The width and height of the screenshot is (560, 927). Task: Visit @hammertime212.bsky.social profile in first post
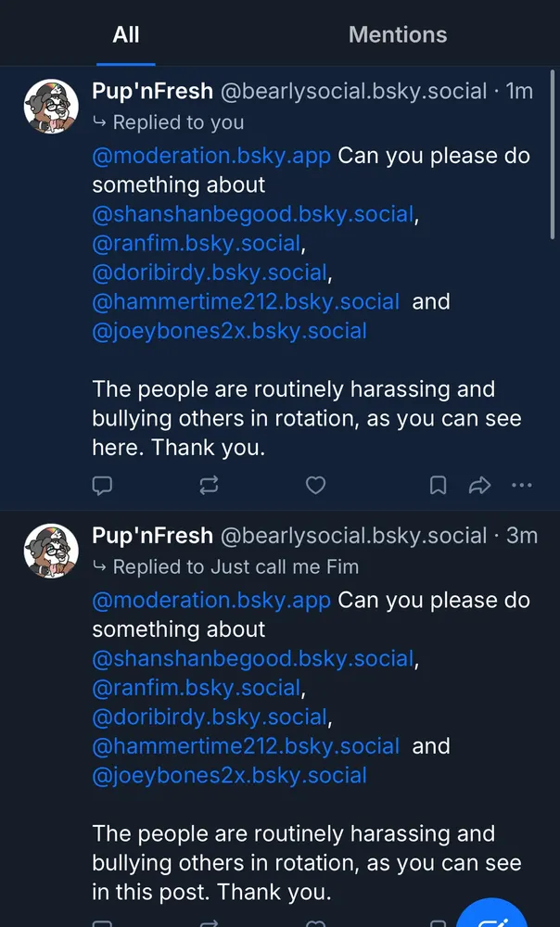pos(246,302)
